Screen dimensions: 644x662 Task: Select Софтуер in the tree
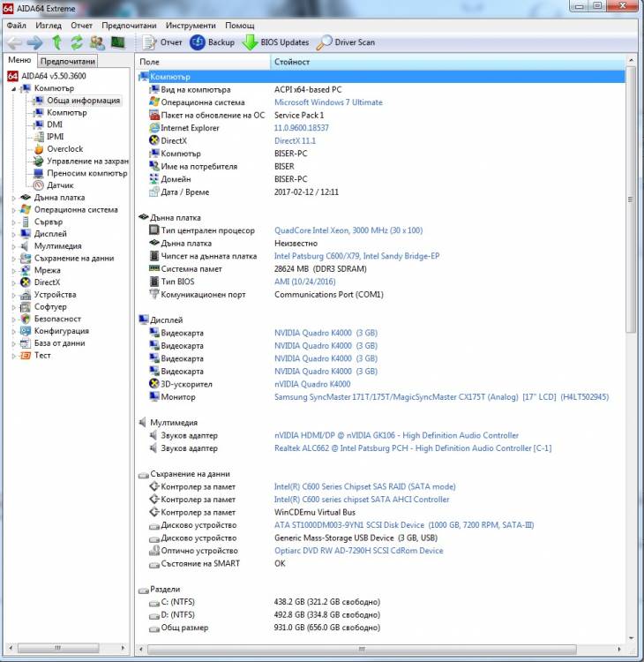tap(44, 307)
